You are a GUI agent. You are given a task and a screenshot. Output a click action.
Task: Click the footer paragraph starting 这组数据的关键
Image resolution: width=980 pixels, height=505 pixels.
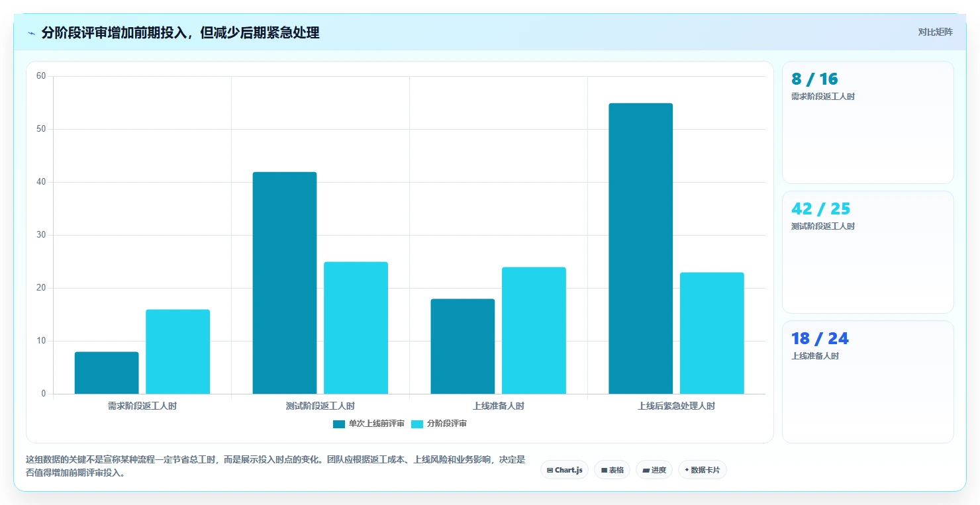275,467
